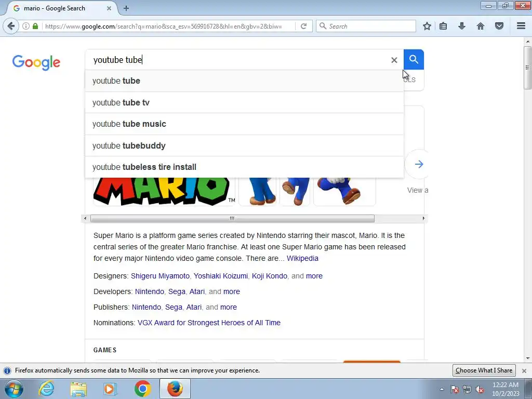Click the muted volume tray icon

[480, 389]
